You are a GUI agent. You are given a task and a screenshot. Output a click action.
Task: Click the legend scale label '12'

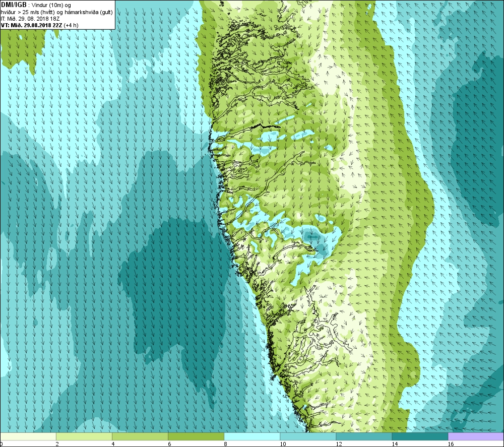(339, 444)
